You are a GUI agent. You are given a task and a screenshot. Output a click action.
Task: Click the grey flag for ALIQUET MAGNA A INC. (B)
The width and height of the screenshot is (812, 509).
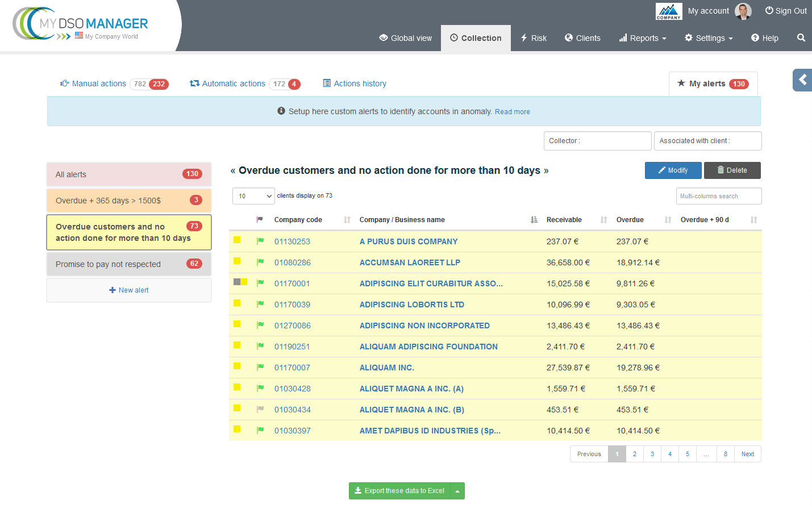click(260, 409)
